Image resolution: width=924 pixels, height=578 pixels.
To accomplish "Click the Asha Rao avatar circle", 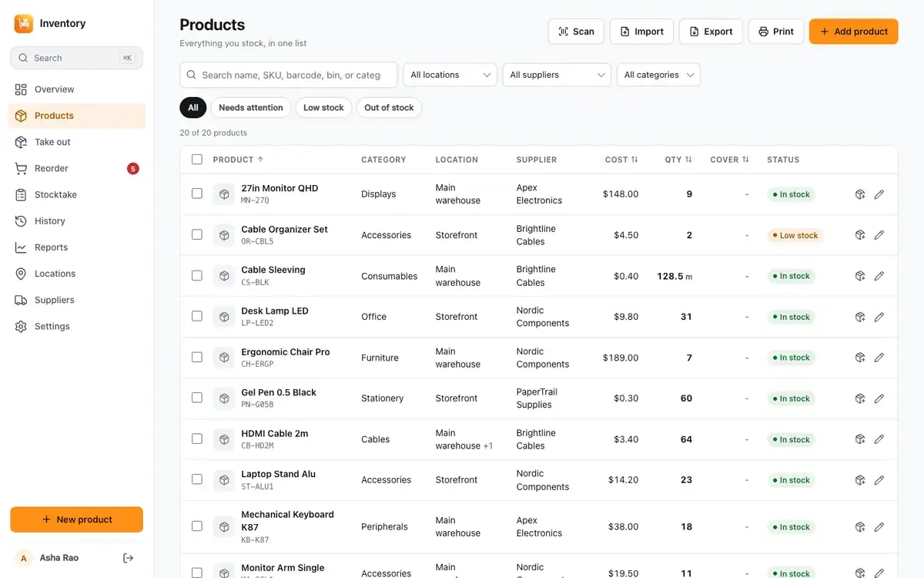I will point(24,558).
